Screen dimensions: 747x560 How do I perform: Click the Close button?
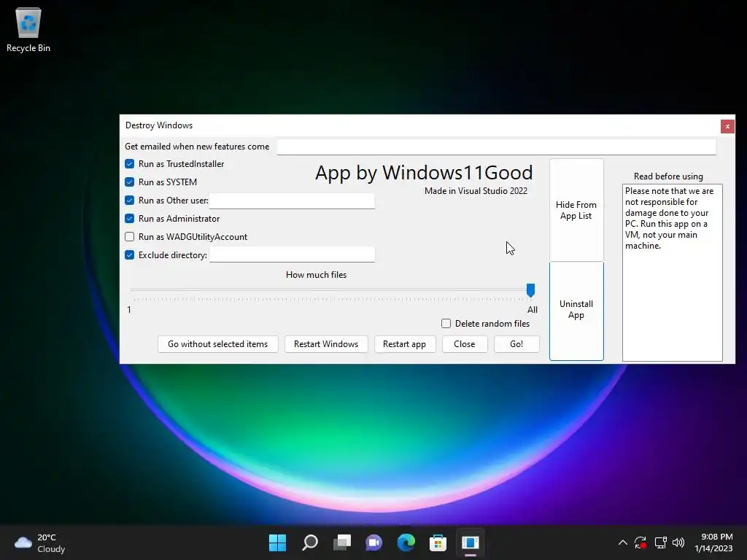(x=465, y=344)
